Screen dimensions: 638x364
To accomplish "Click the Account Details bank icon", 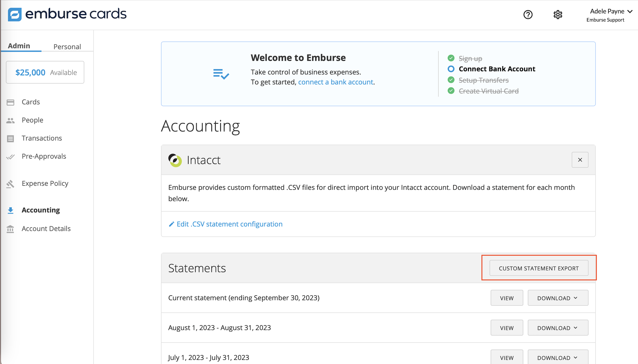I will pyautogui.click(x=11, y=229).
